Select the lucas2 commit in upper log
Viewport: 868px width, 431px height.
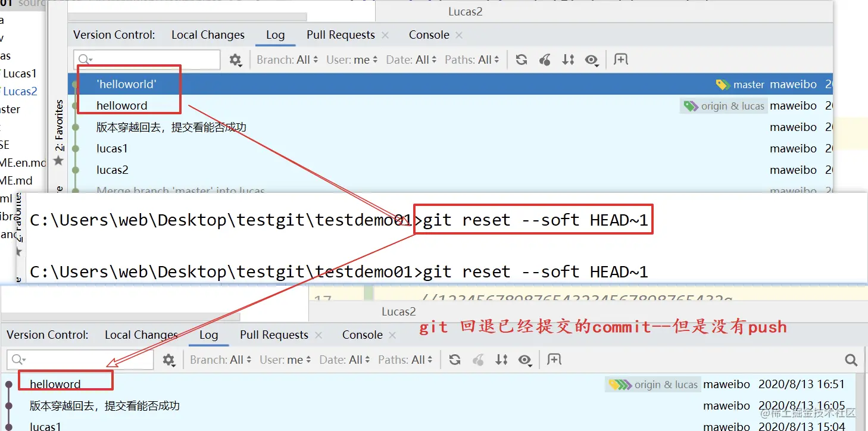pyautogui.click(x=450, y=170)
